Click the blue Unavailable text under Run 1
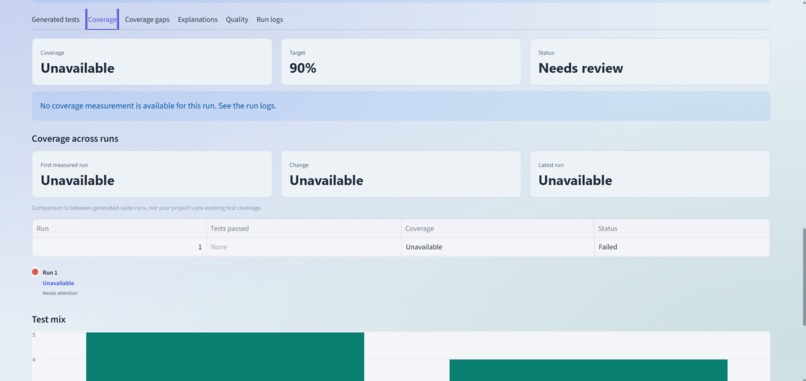806x381 pixels. pyautogui.click(x=58, y=283)
